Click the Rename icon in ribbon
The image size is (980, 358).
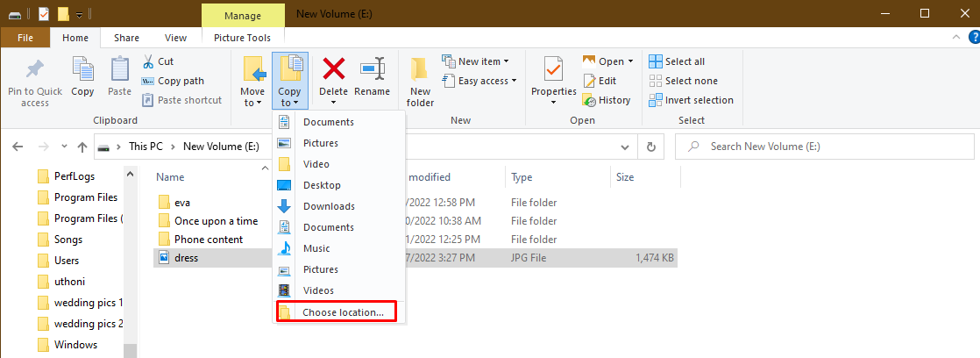373,69
